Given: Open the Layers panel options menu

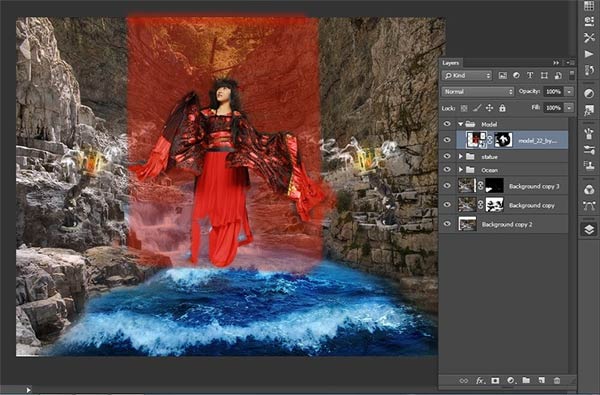Looking at the screenshot, I should click(570, 62).
